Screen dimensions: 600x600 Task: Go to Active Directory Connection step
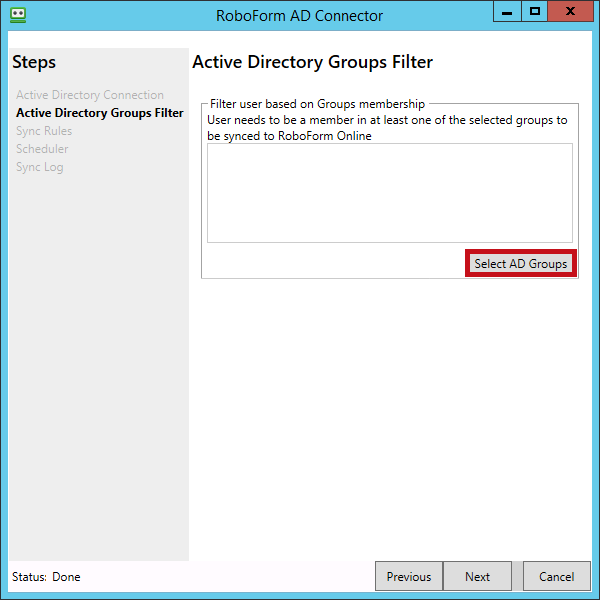(x=90, y=95)
